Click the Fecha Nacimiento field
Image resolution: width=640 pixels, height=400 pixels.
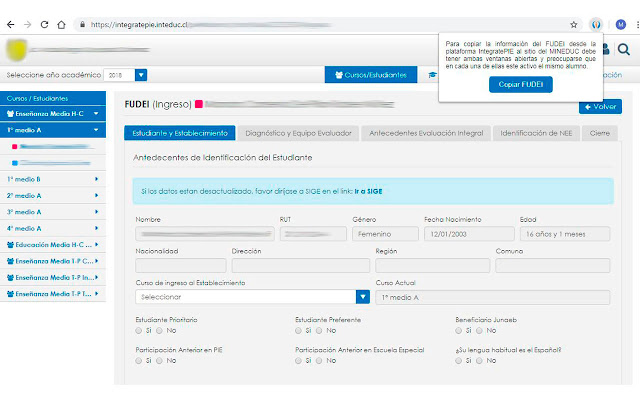(469, 234)
